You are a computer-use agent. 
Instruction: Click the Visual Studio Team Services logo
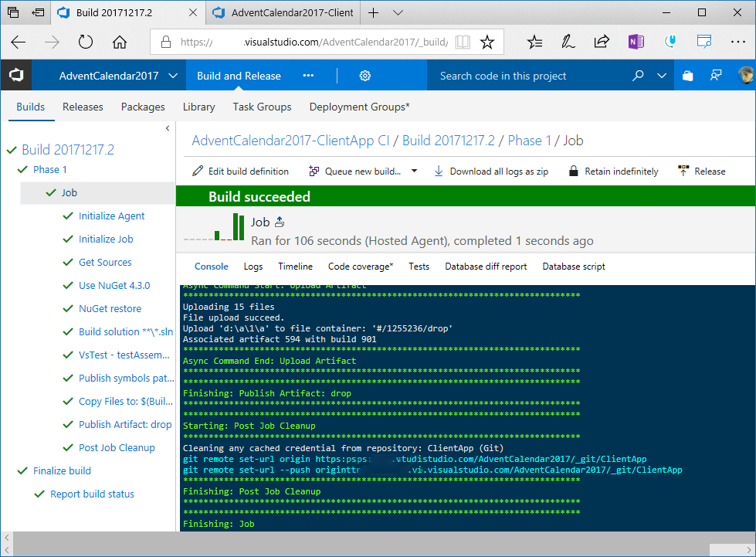tap(16, 75)
